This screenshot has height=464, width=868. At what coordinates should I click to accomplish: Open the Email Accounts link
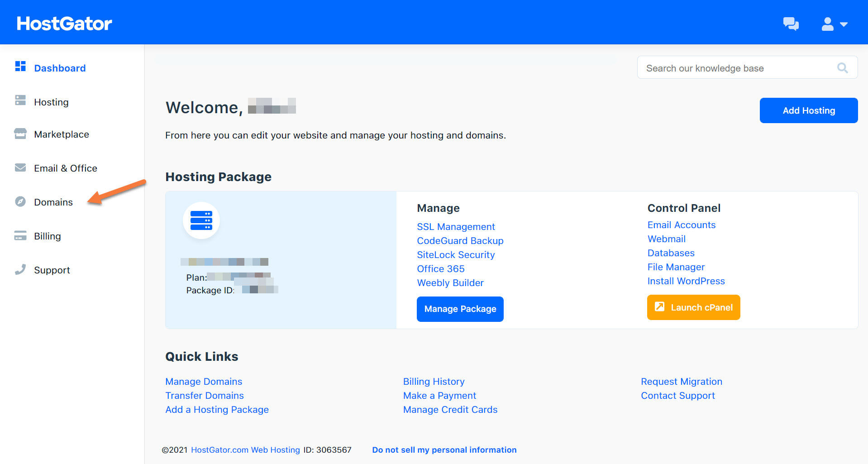pyautogui.click(x=682, y=225)
